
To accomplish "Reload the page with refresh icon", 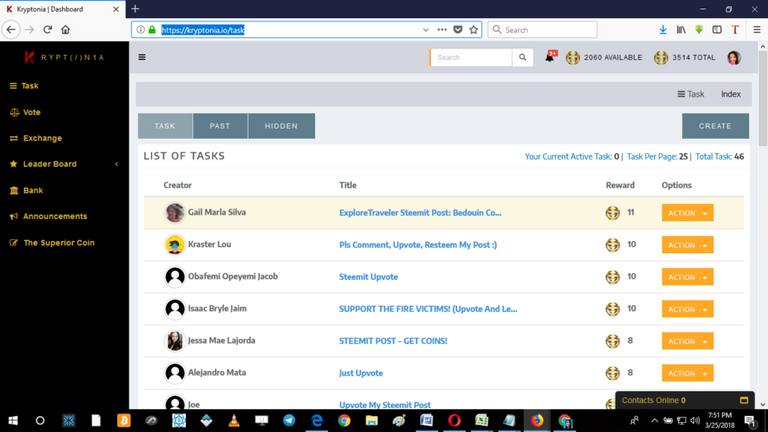I will 48,30.
